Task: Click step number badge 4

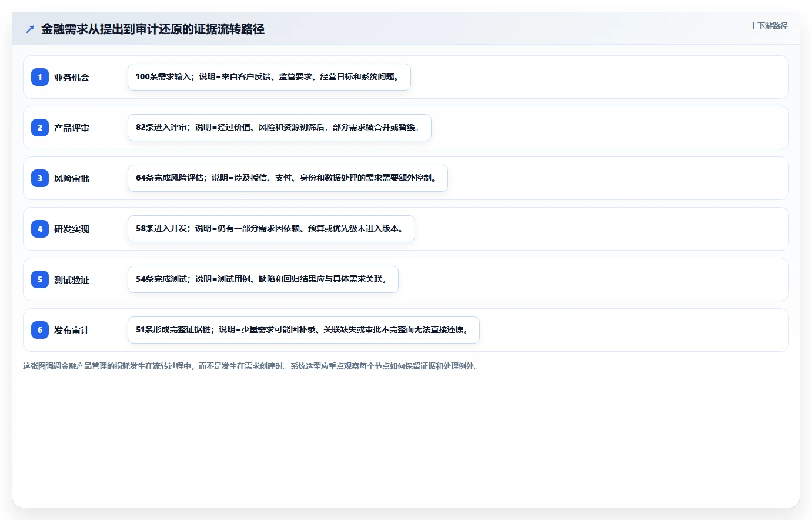Action: point(40,229)
